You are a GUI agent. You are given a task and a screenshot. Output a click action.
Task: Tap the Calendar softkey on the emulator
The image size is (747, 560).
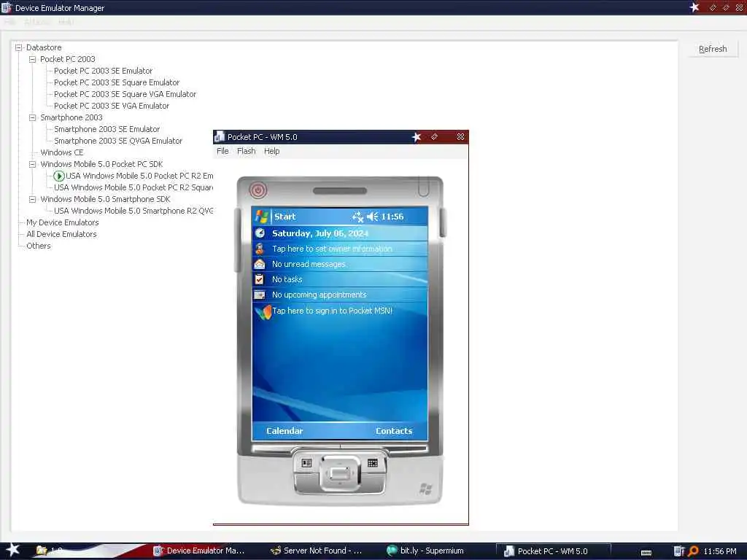click(x=285, y=430)
